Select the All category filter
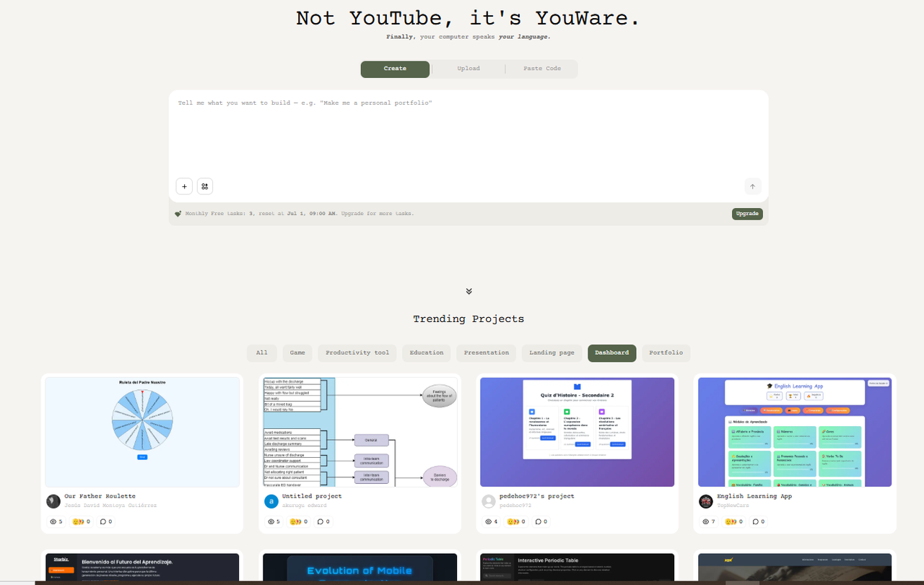Viewport: 924px width, 585px height. pyautogui.click(x=261, y=352)
